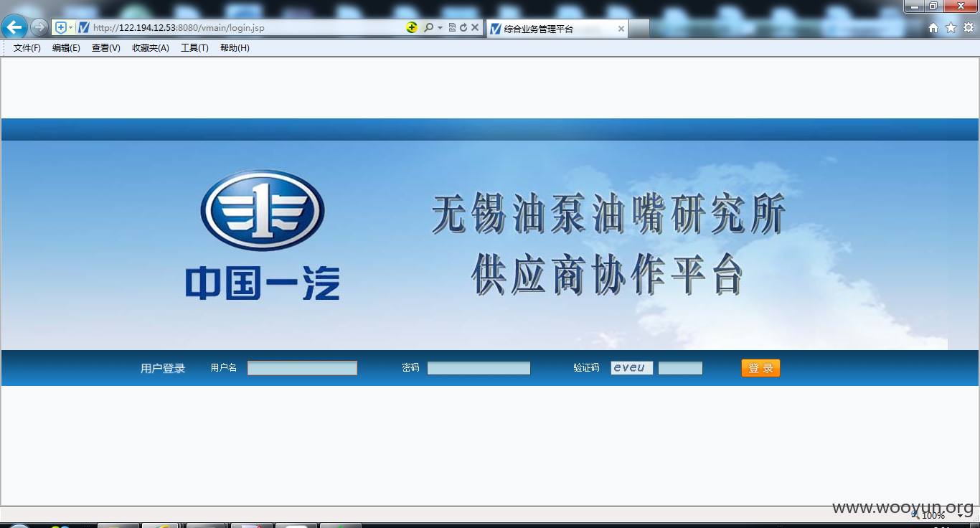Viewport: 980px width, 528px height.
Task: Open a new blank tab
Action: tap(639, 29)
